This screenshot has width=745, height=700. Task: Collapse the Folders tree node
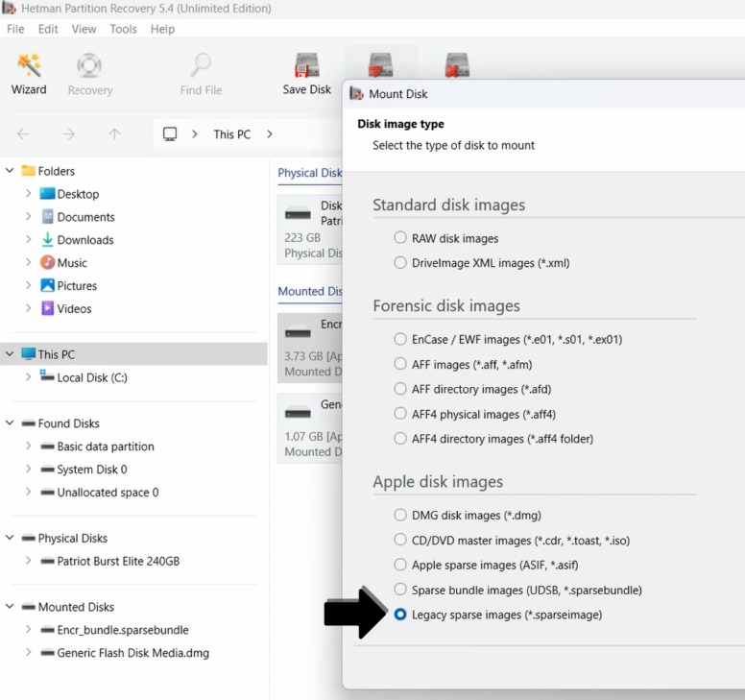click(10, 170)
